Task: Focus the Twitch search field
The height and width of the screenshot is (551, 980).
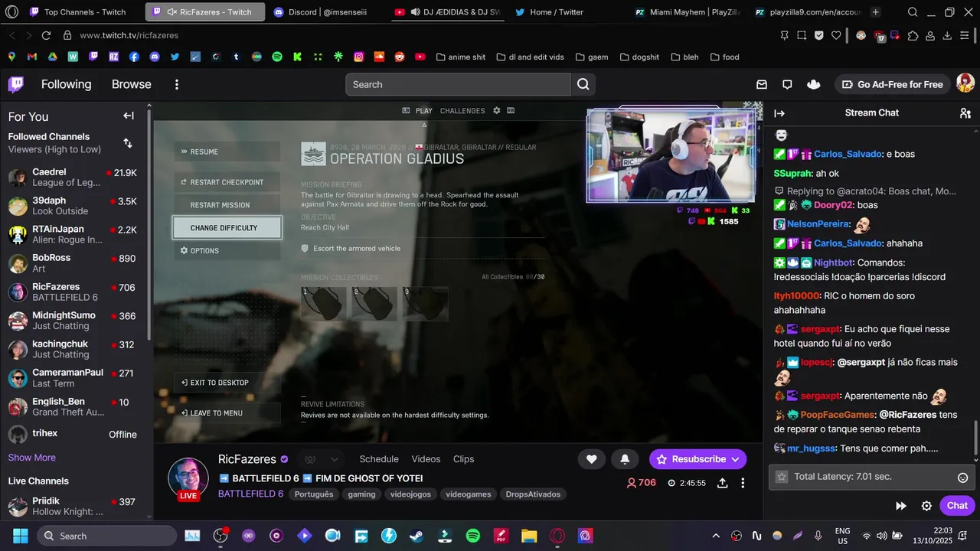Action: (x=458, y=84)
